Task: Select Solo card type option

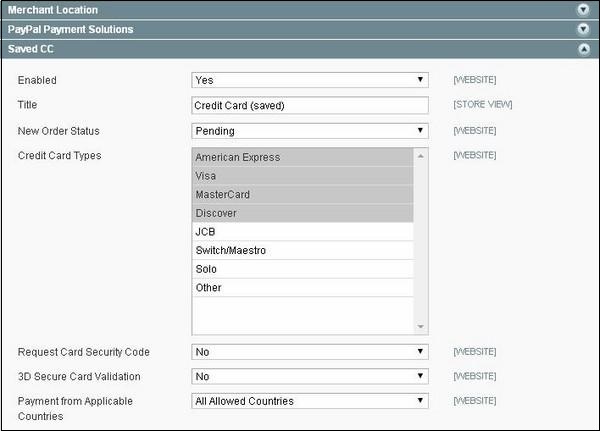Action: point(301,269)
